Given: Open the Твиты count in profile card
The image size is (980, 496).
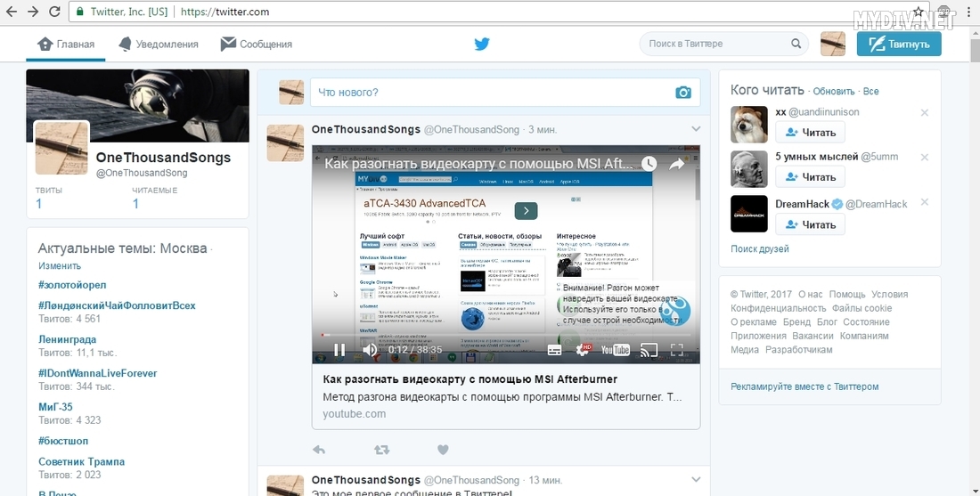Looking at the screenshot, I should (x=49, y=198).
